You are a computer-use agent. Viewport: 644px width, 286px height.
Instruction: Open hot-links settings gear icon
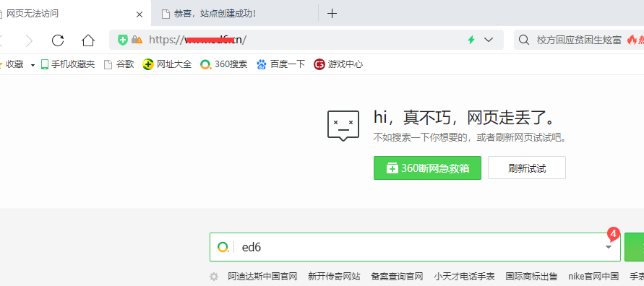click(x=214, y=277)
